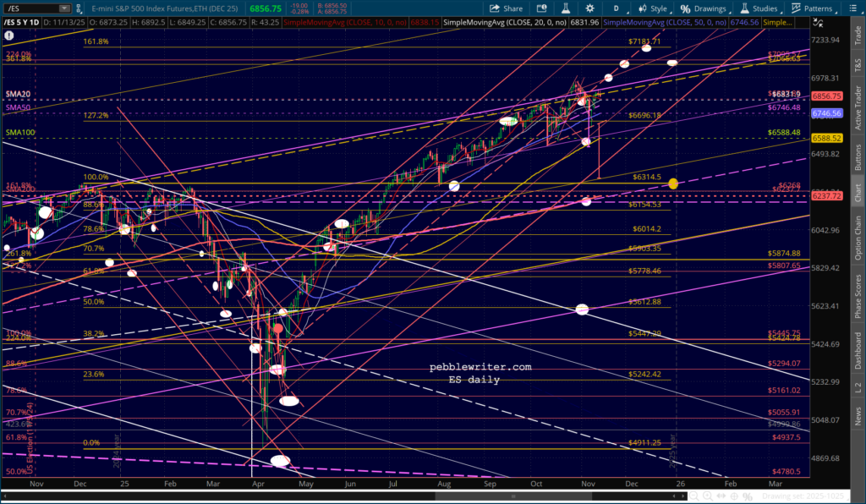Click the $5612.88 Fibonacci level label
Image resolution: width=866 pixels, height=504 pixels.
[x=644, y=302]
